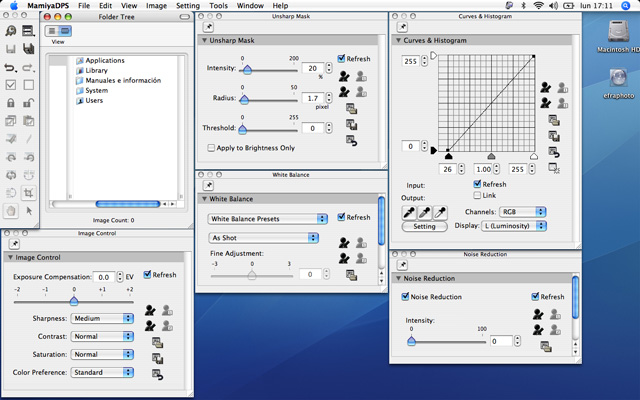640x400 pixels.
Task: Open the Display L (Luminosity) dropdown
Action: coord(514,226)
